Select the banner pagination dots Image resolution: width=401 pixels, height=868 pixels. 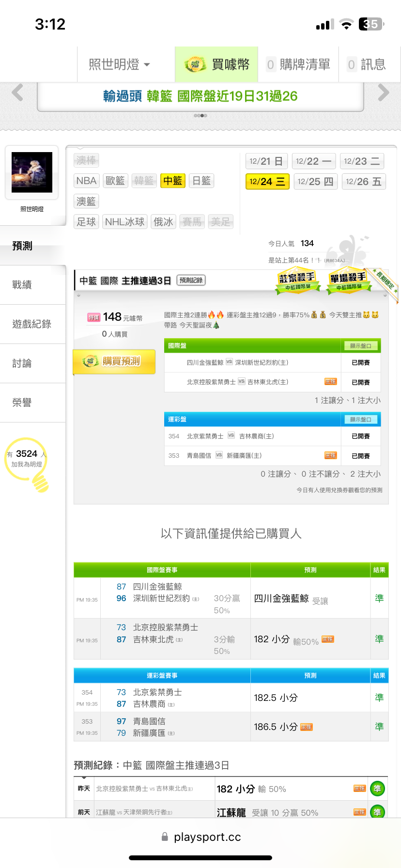pyautogui.click(x=200, y=116)
